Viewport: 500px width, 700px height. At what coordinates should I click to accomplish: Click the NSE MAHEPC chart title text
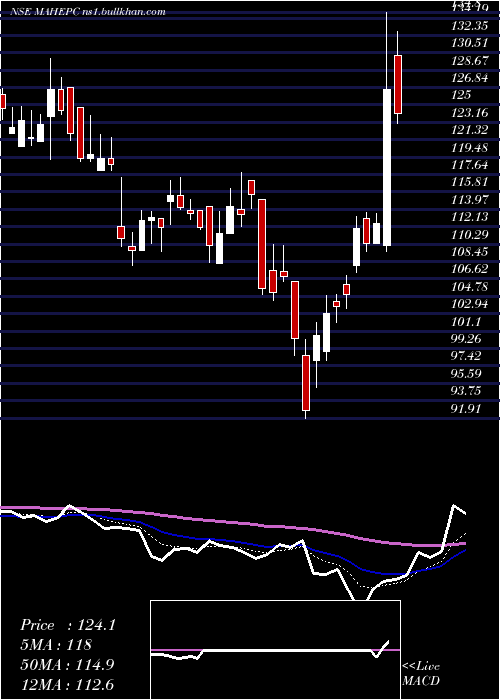point(88,12)
